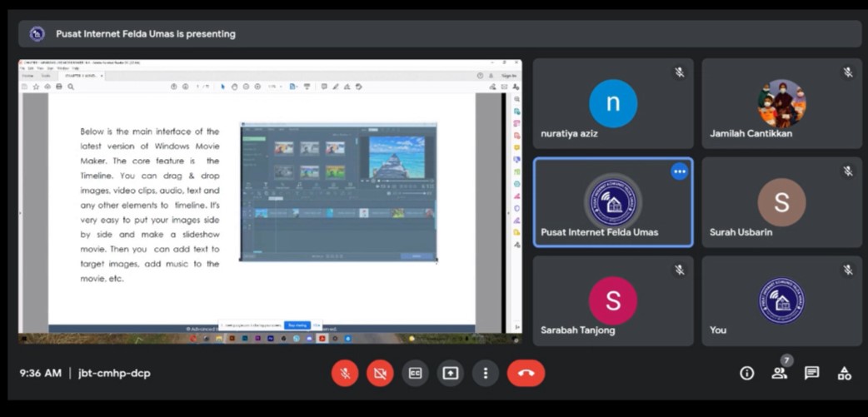Show the participants list
Image resolution: width=868 pixels, height=417 pixels.
point(780,374)
